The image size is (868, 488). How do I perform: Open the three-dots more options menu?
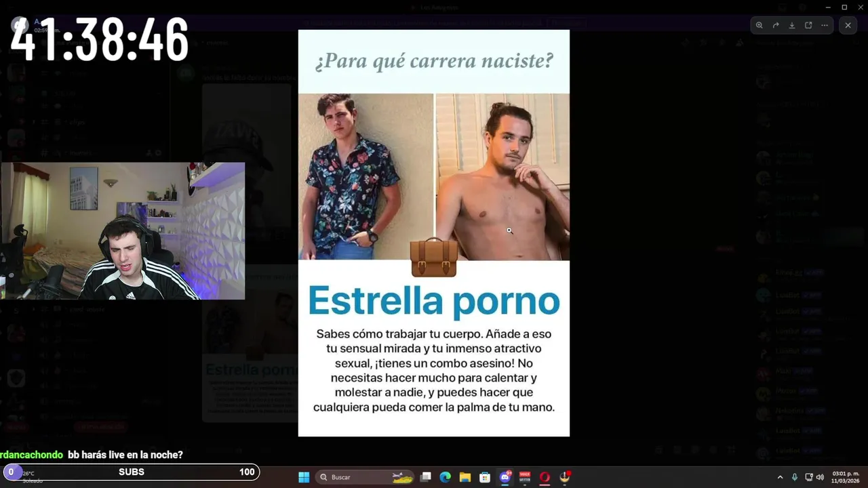pos(825,25)
